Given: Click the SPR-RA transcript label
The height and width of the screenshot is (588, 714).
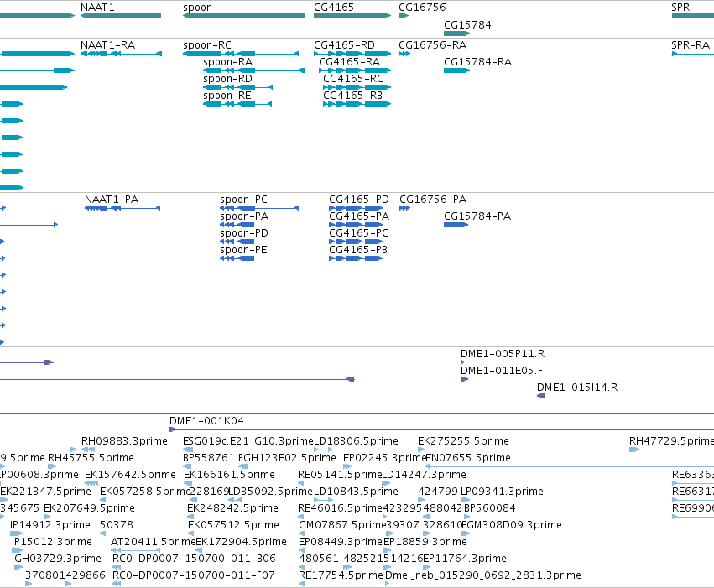Looking at the screenshot, I should point(691,45).
